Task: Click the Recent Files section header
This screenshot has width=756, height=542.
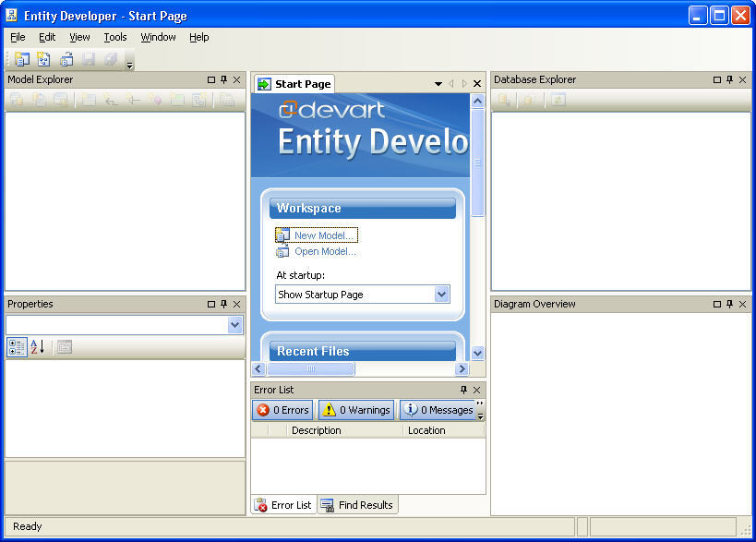Action: (x=363, y=351)
